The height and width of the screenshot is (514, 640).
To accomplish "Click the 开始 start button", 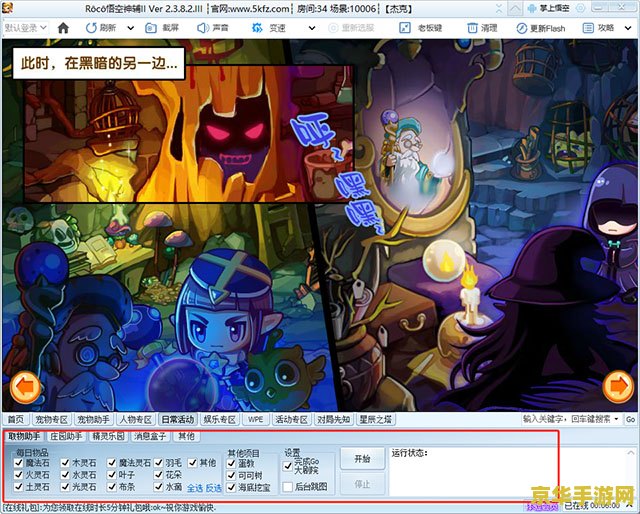I will tap(362, 459).
